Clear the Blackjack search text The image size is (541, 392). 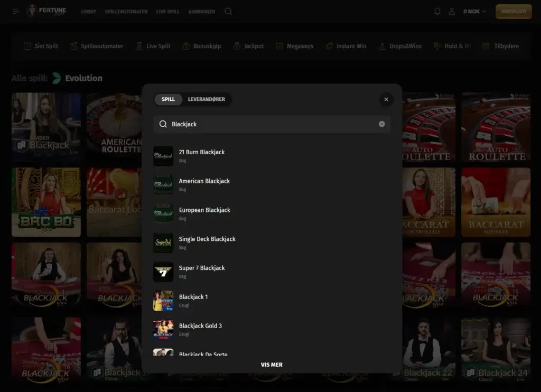[x=381, y=124]
